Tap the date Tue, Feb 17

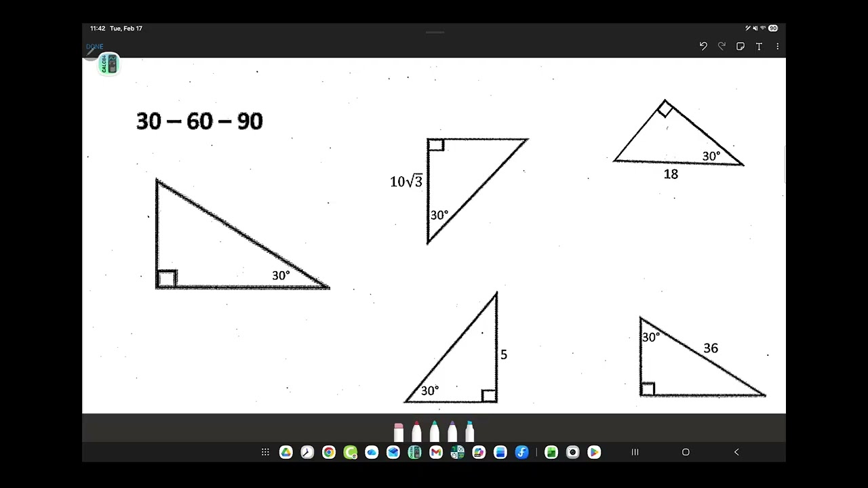[x=126, y=28]
